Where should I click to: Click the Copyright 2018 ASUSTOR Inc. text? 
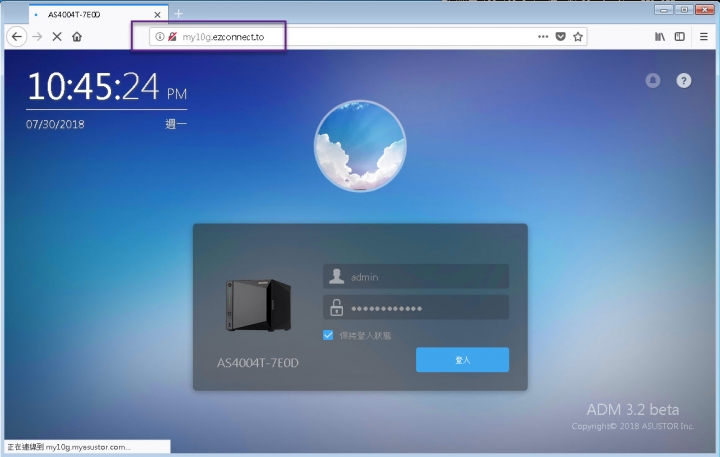(x=632, y=426)
